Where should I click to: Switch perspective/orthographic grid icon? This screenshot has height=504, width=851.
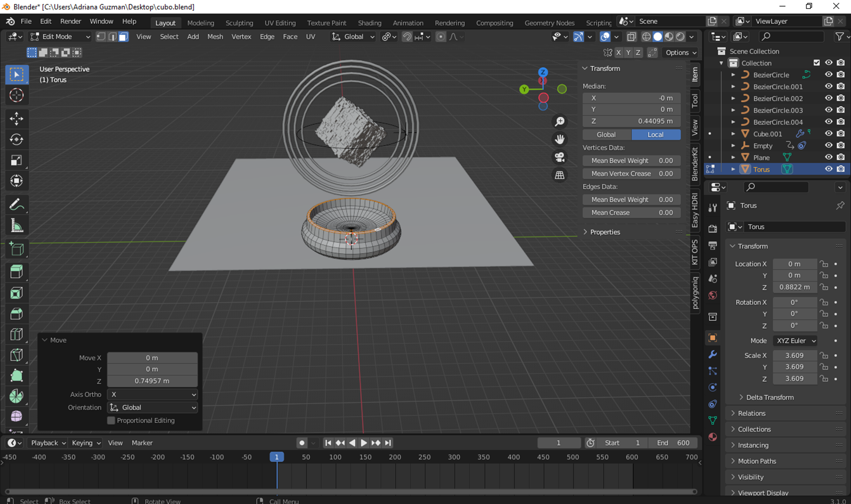tap(560, 175)
